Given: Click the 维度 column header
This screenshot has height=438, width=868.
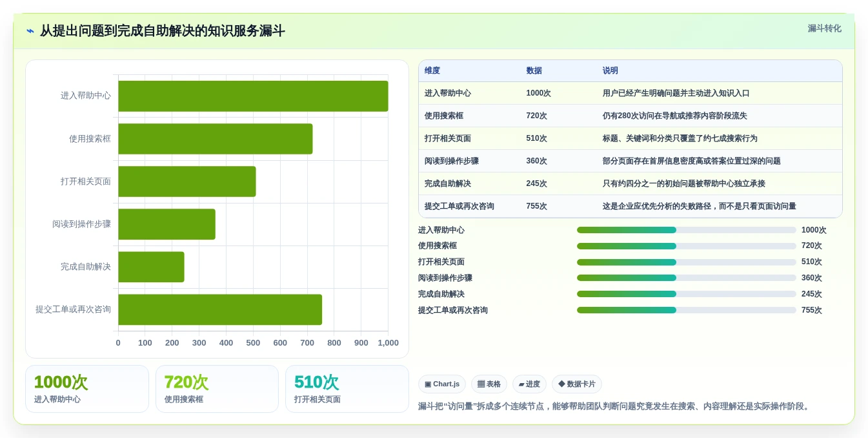Looking at the screenshot, I should pyautogui.click(x=432, y=71).
